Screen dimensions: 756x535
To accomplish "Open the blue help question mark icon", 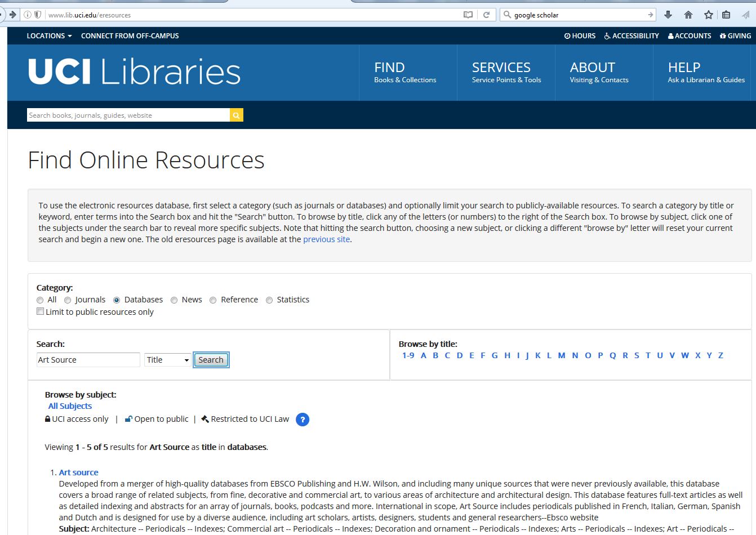I will point(303,420).
